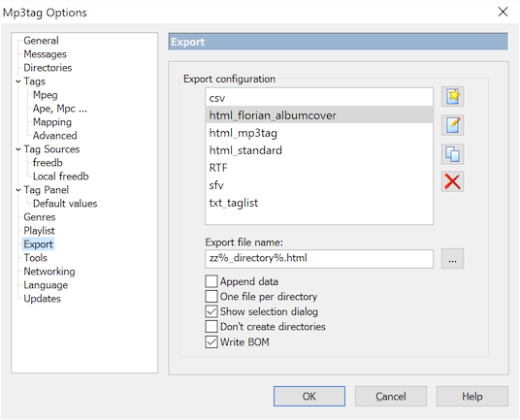
Task: Confirm settings with the OK button
Action: click(309, 396)
